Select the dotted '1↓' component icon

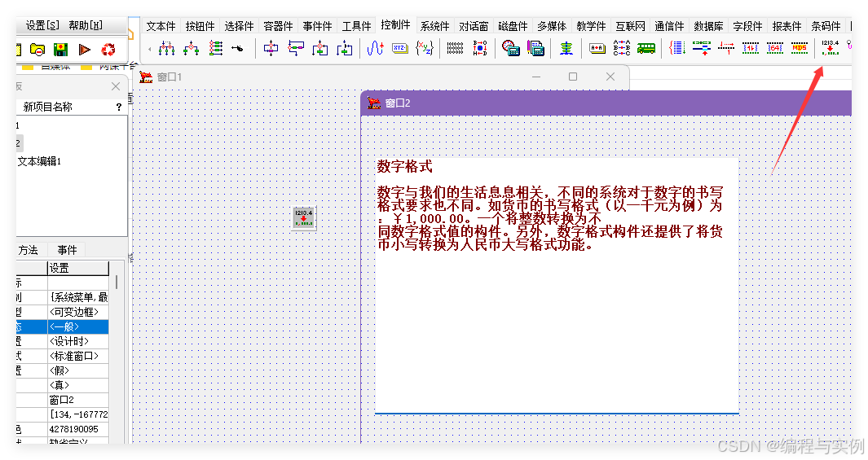pyautogui.click(x=750, y=48)
